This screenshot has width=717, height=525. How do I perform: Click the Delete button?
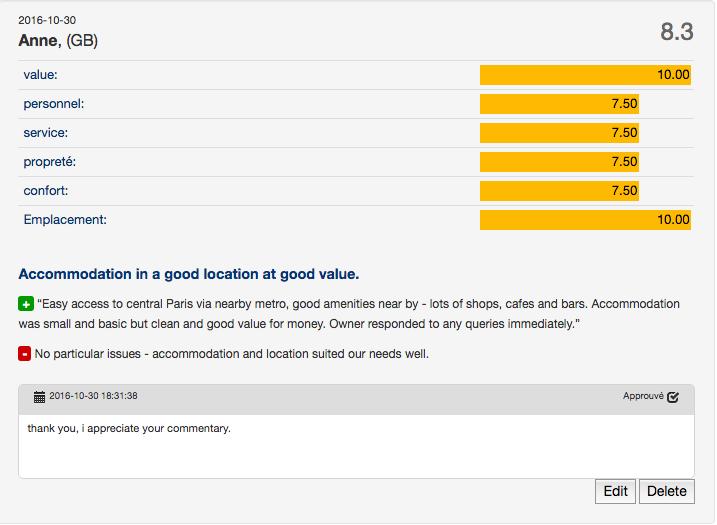(667, 491)
